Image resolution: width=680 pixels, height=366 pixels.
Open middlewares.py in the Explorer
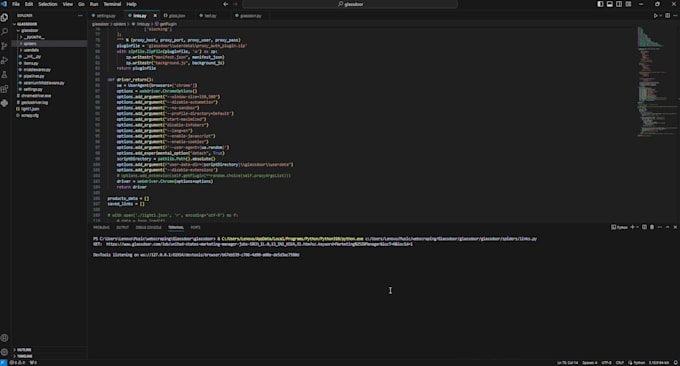pos(49,69)
